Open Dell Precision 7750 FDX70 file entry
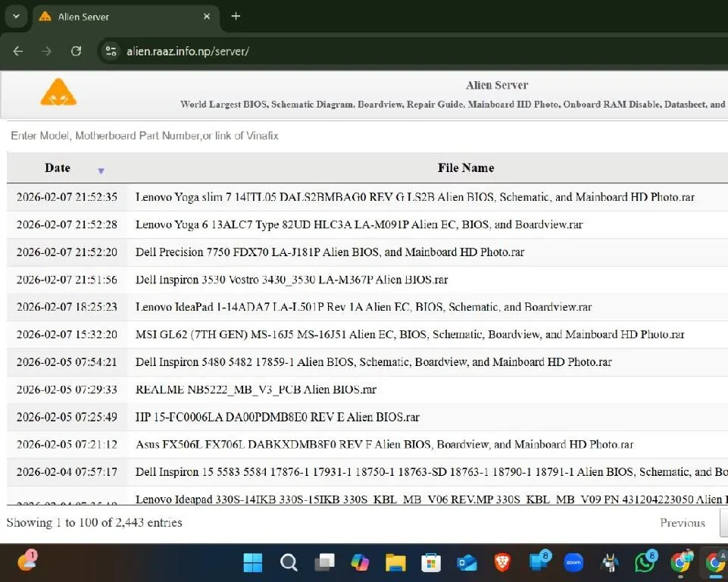The image size is (728, 582). point(330,252)
